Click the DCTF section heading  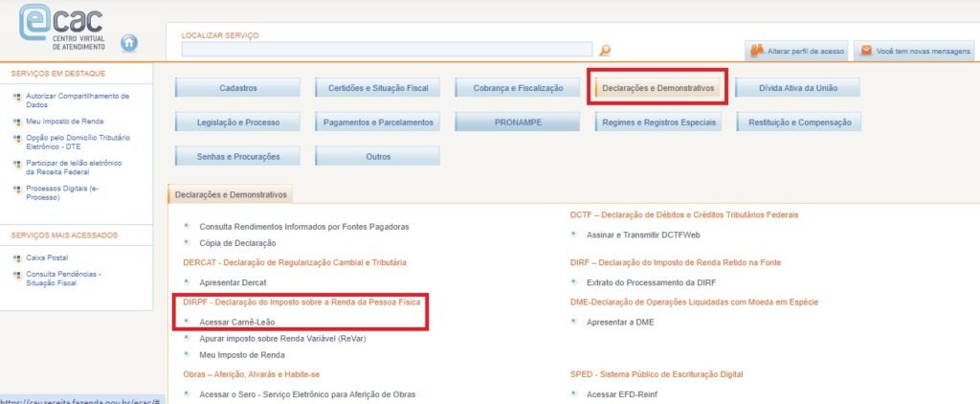point(684,215)
